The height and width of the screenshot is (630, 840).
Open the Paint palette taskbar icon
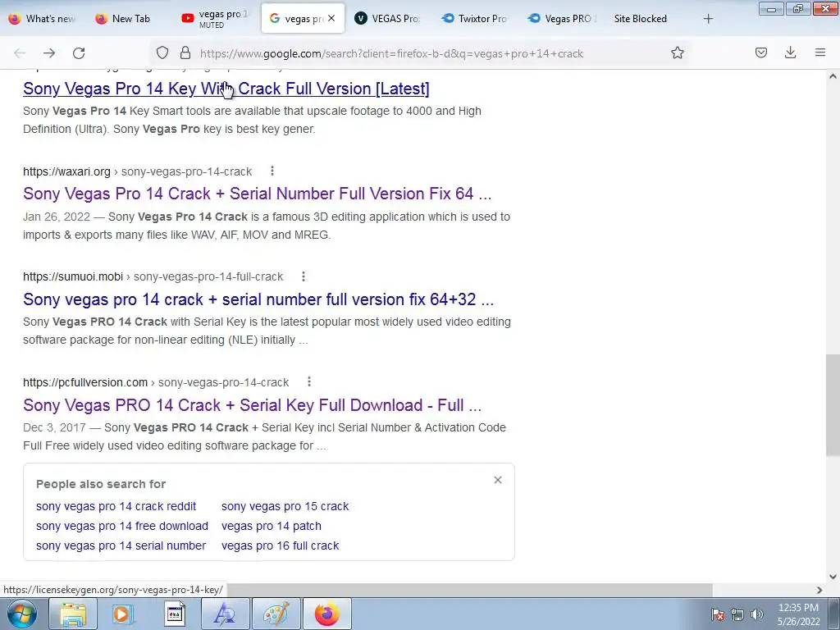276,614
